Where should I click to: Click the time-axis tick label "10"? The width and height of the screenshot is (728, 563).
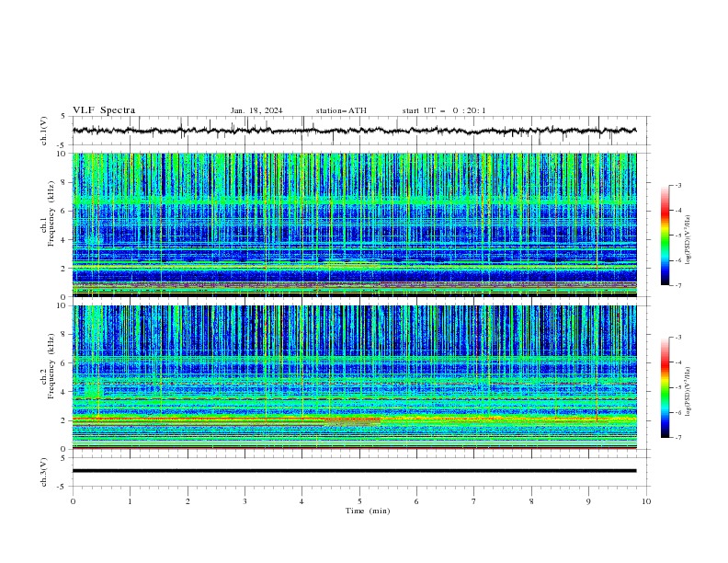click(646, 501)
